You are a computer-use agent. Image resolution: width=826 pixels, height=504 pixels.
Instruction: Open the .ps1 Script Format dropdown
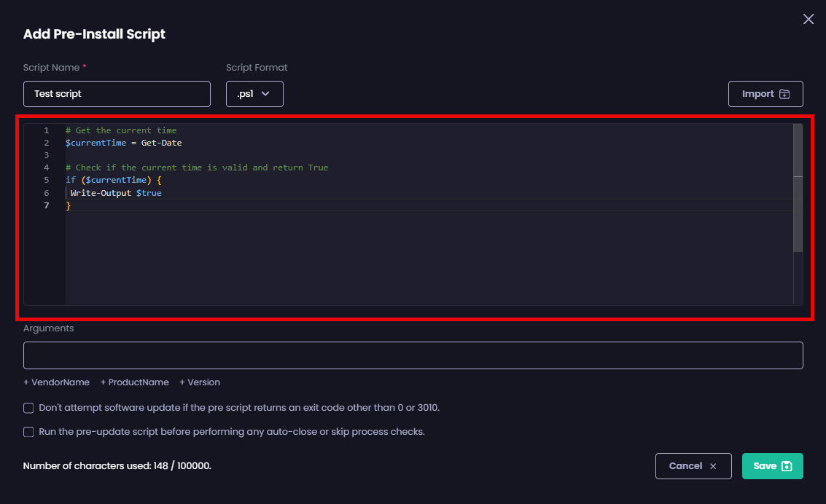click(x=254, y=93)
